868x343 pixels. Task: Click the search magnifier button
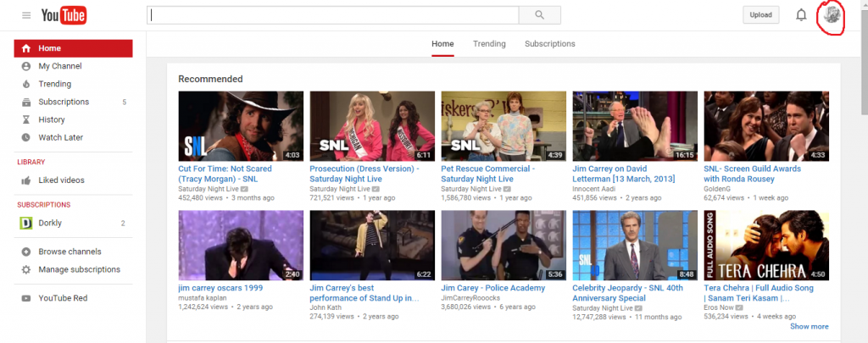tap(540, 15)
